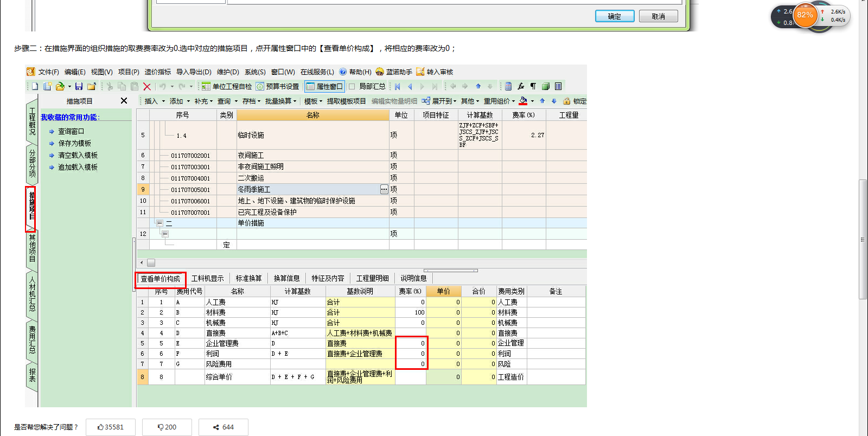Image resolution: width=868 pixels, height=436 pixels.
Task: Go to next record arrow icon
Action: pyautogui.click(x=422, y=86)
